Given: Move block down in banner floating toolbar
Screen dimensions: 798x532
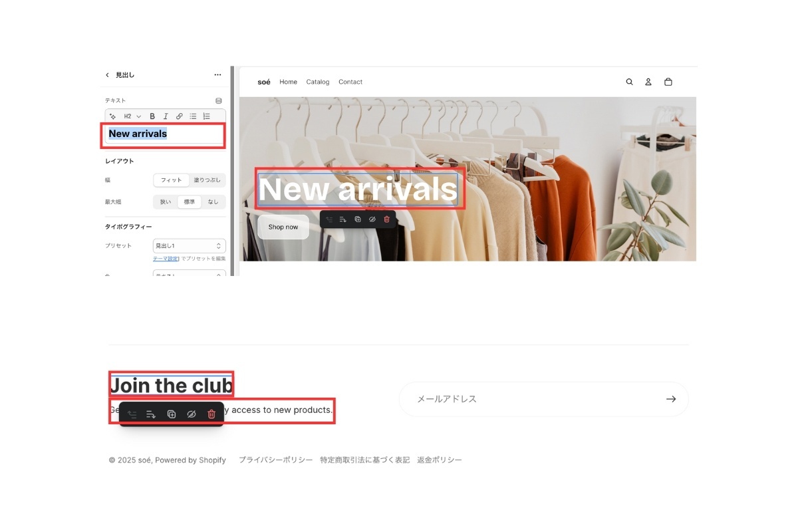Looking at the screenshot, I should [343, 219].
